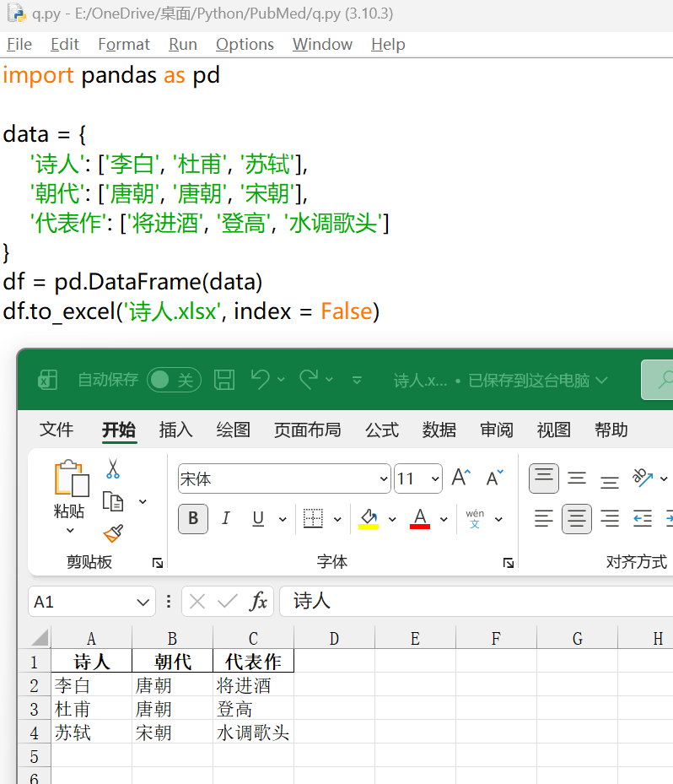The width and height of the screenshot is (673, 784).
Task: Open the 剪贴板 dialog launcher
Action: 158,564
